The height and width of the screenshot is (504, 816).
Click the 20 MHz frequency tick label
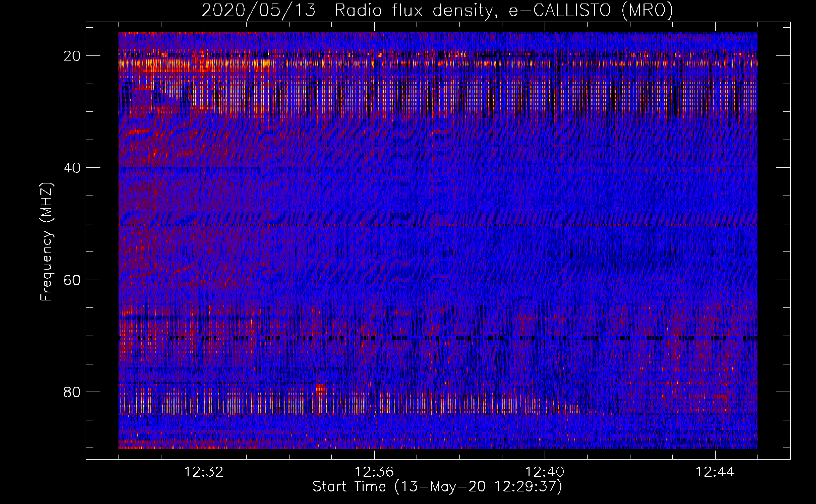(73, 56)
